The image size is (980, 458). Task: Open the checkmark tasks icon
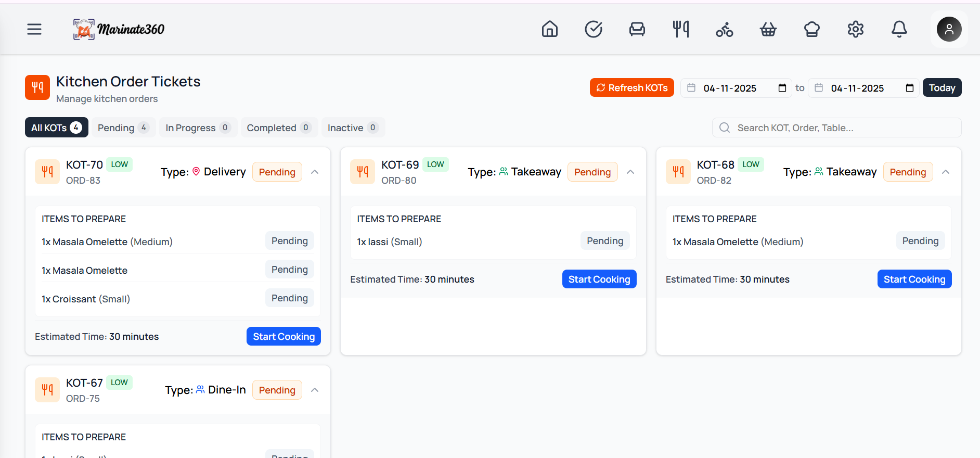click(593, 29)
